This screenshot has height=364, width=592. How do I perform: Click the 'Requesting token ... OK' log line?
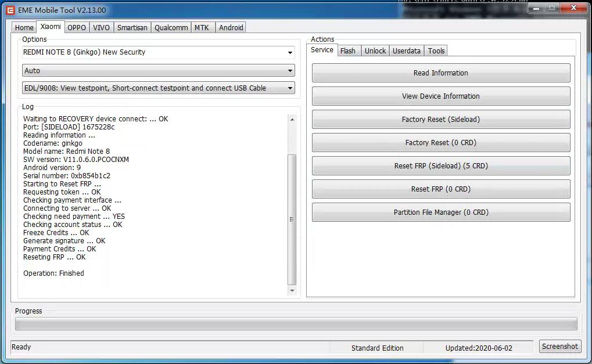point(62,192)
